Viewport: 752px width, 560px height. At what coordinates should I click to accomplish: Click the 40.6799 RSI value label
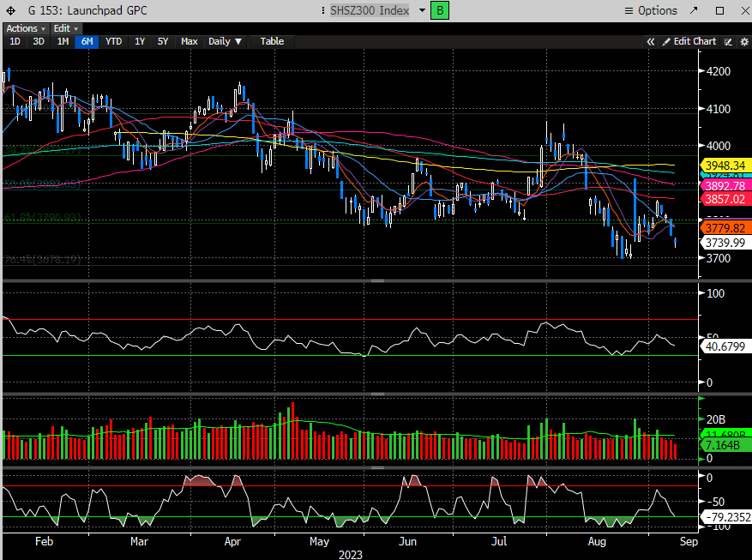[x=725, y=346]
